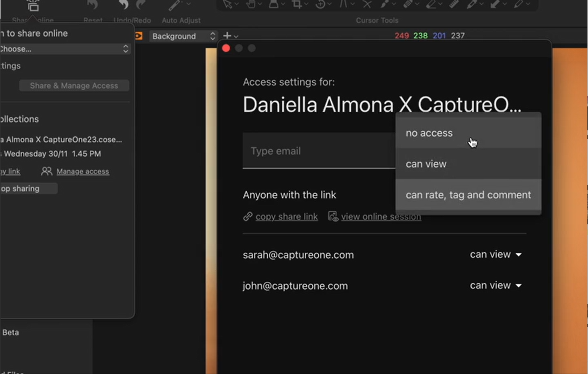The width and height of the screenshot is (588, 374).
Task: Click the Undo arrow icon
Action: coord(124,5)
